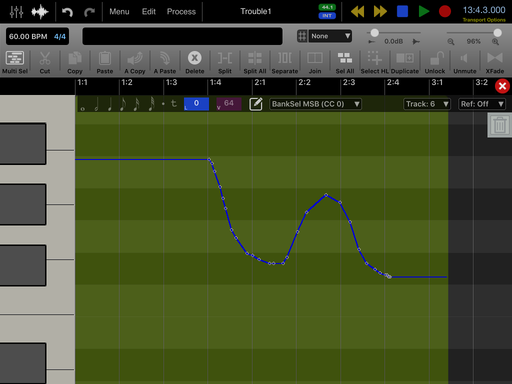Toggle the Unlock padlock tool
The width and height of the screenshot is (512, 384).
pyautogui.click(x=435, y=63)
